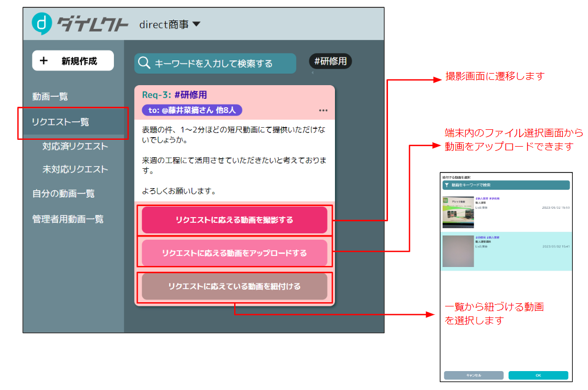Click the request message text starting 表題の件

tap(234, 135)
